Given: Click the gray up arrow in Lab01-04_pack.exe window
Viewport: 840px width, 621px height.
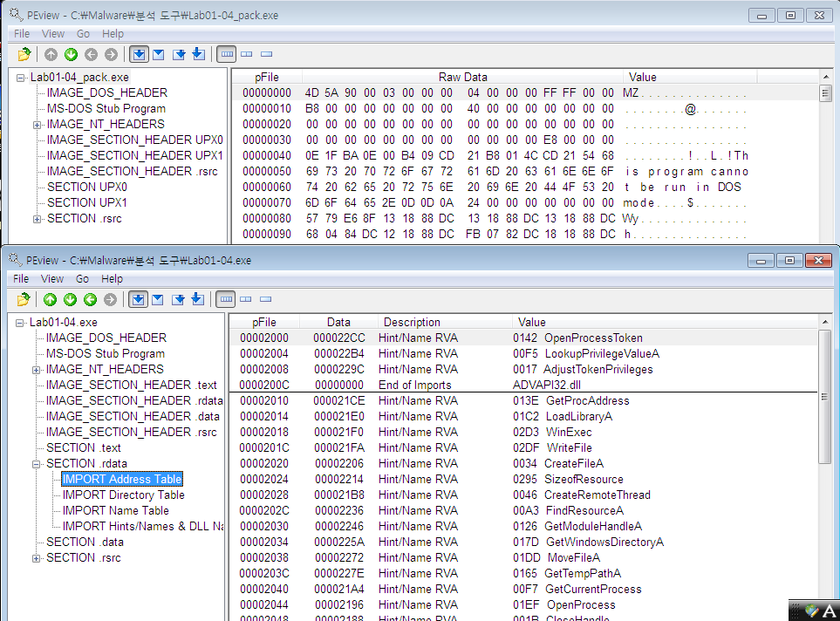Looking at the screenshot, I should [51, 54].
